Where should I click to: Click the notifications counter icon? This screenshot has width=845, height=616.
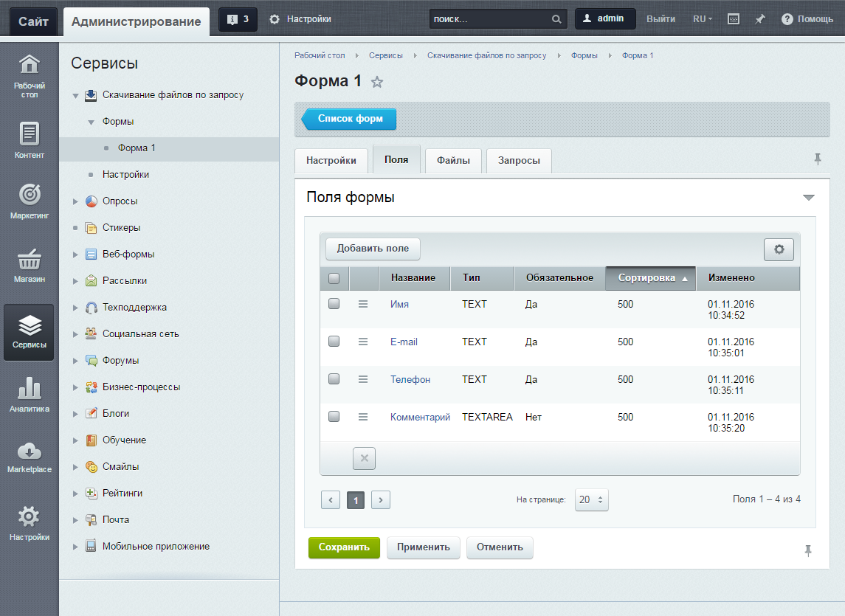pyautogui.click(x=238, y=19)
